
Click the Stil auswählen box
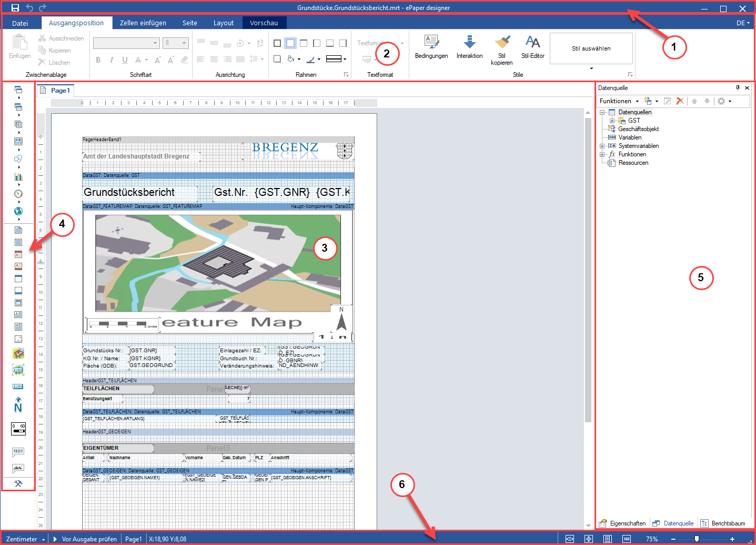click(x=591, y=48)
